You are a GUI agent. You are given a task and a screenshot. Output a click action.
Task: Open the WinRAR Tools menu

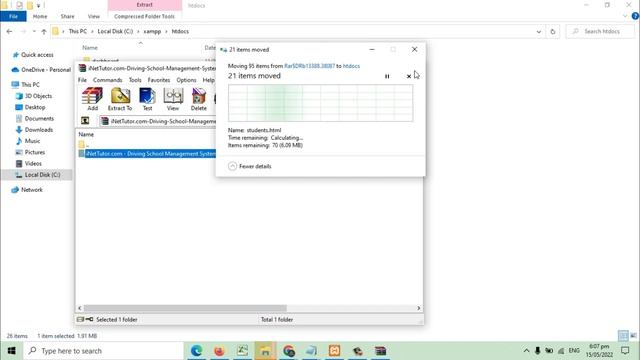tap(135, 80)
